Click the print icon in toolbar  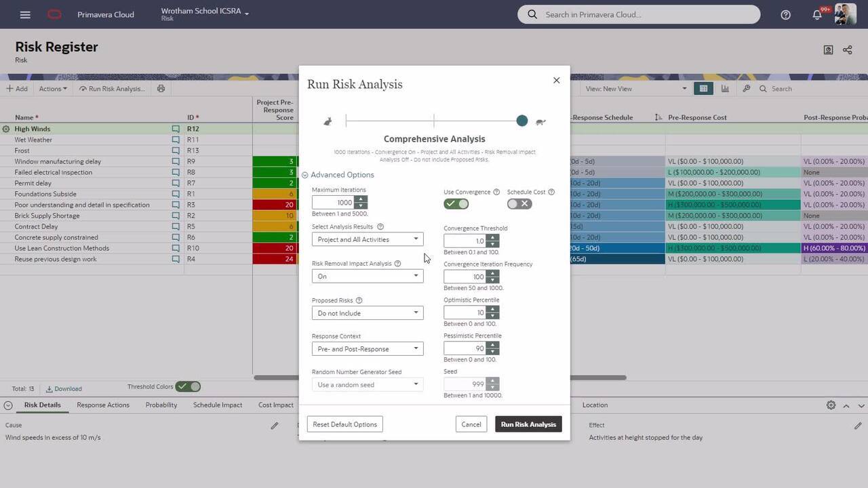(x=161, y=89)
